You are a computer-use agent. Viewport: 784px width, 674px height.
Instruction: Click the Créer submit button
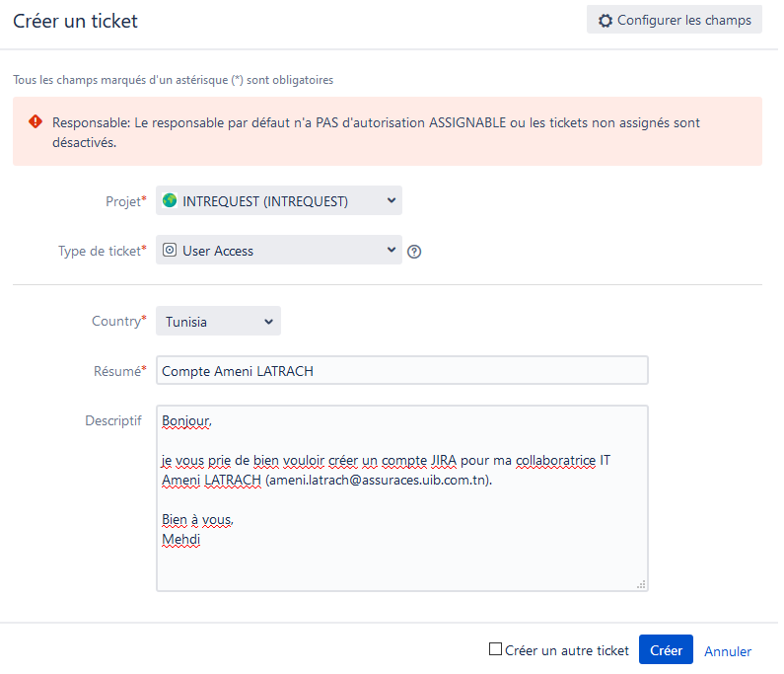(x=666, y=649)
